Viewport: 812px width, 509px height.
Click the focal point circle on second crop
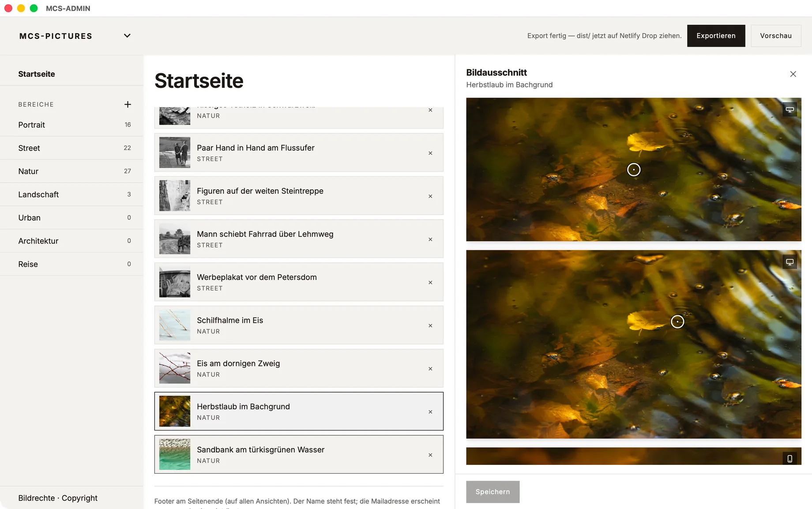point(677,322)
